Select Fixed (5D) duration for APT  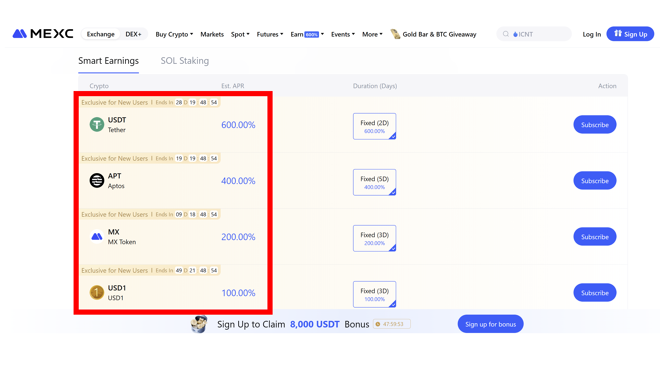(375, 182)
